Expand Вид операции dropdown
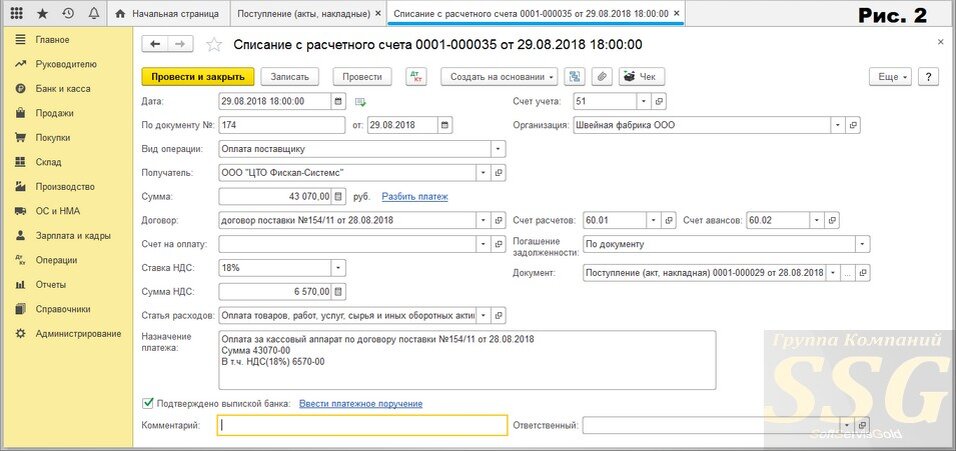Image resolution: width=956 pixels, height=451 pixels. (498, 149)
